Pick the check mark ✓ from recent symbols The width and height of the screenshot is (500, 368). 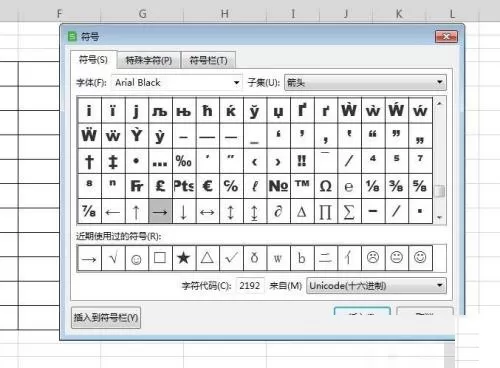tap(231, 258)
